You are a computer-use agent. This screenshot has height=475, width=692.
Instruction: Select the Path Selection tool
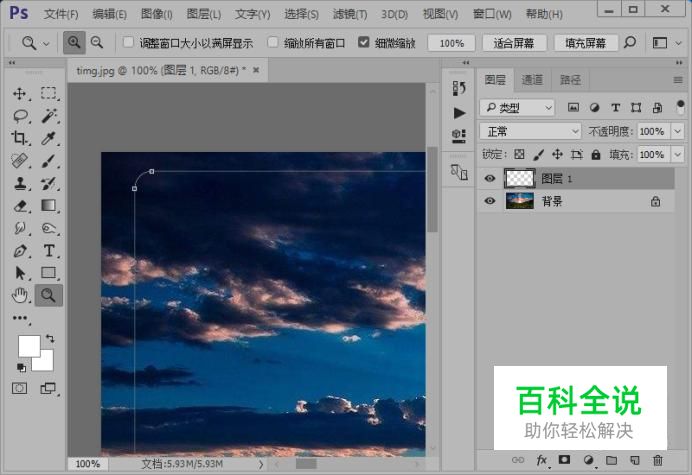pyautogui.click(x=20, y=273)
